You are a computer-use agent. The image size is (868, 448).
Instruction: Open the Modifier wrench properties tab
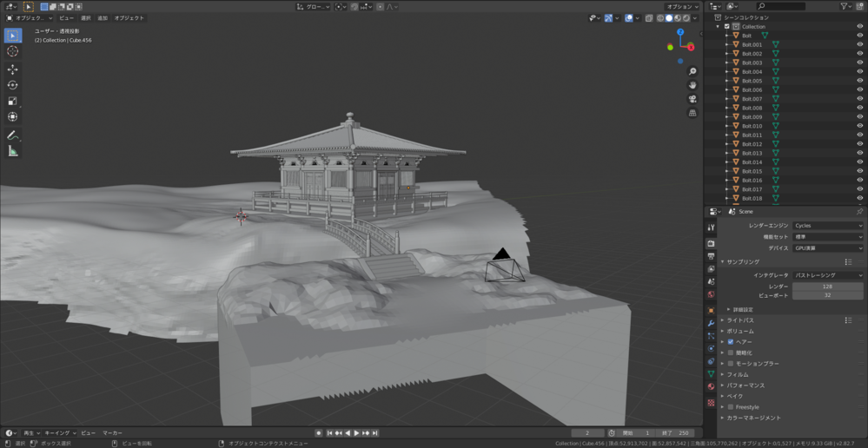click(x=711, y=323)
